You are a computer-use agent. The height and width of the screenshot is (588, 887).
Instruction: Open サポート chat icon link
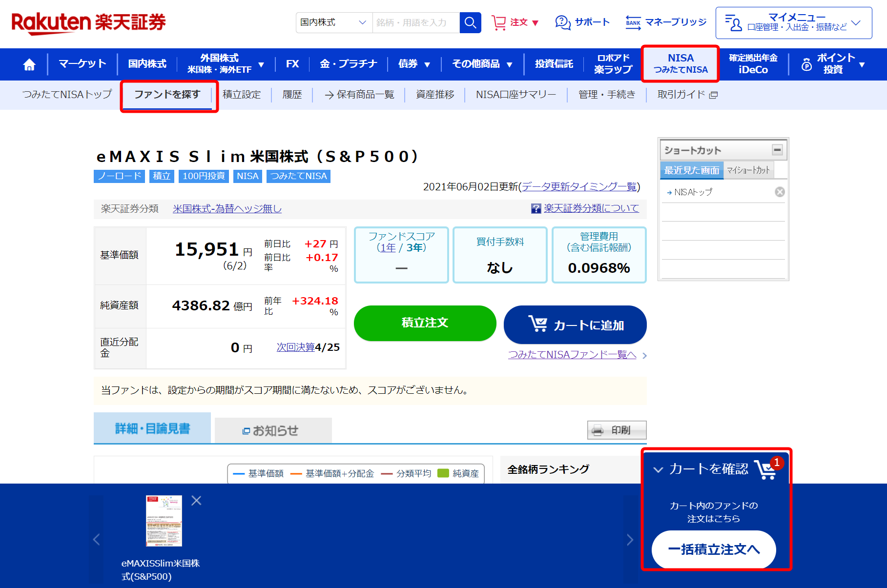(563, 22)
